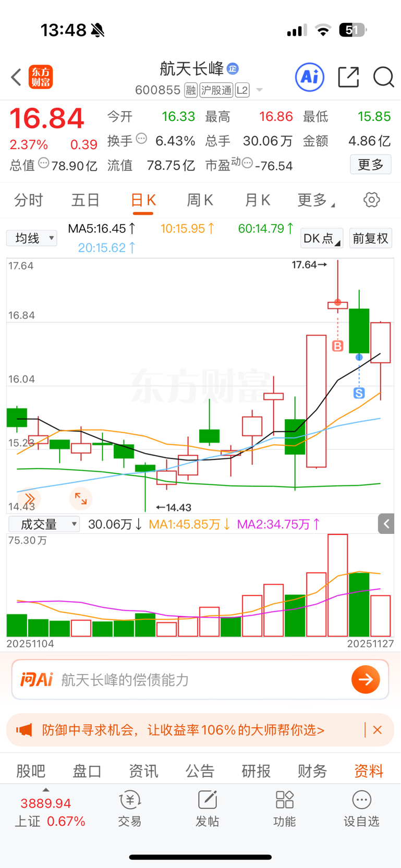Tap the 14.43 low price marker with arrow
Image resolution: width=401 pixels, height=868 pixels.
[x=174, y=507]
